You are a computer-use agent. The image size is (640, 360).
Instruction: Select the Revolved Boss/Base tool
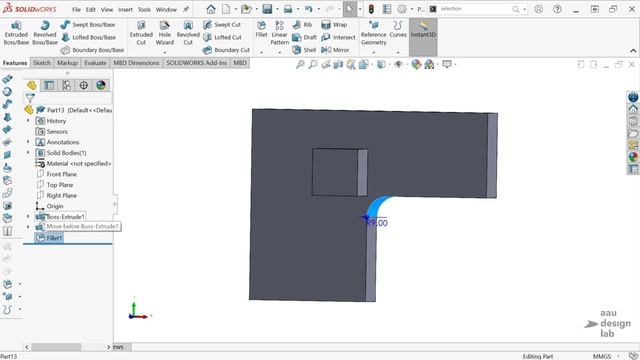pos(44,33)
